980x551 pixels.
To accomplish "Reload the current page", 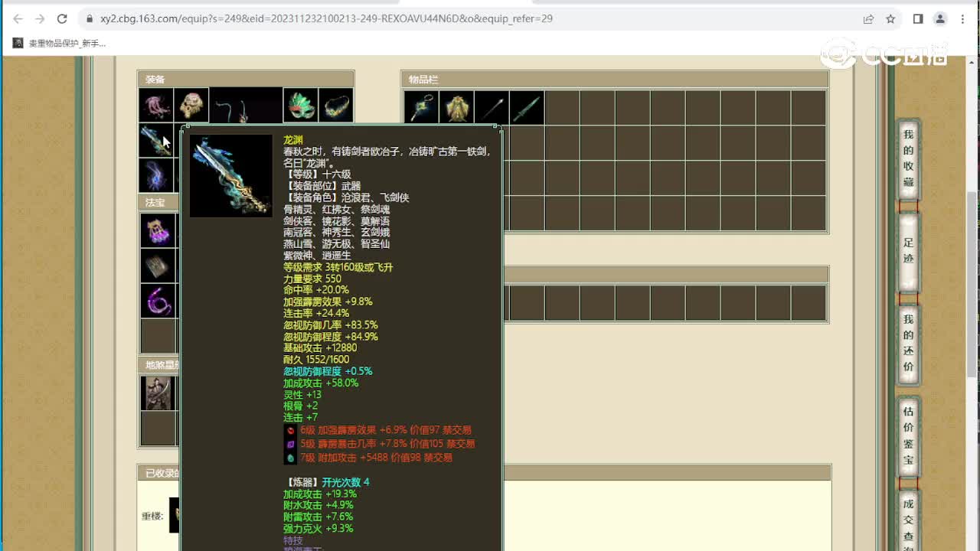I will pos(63,18).
